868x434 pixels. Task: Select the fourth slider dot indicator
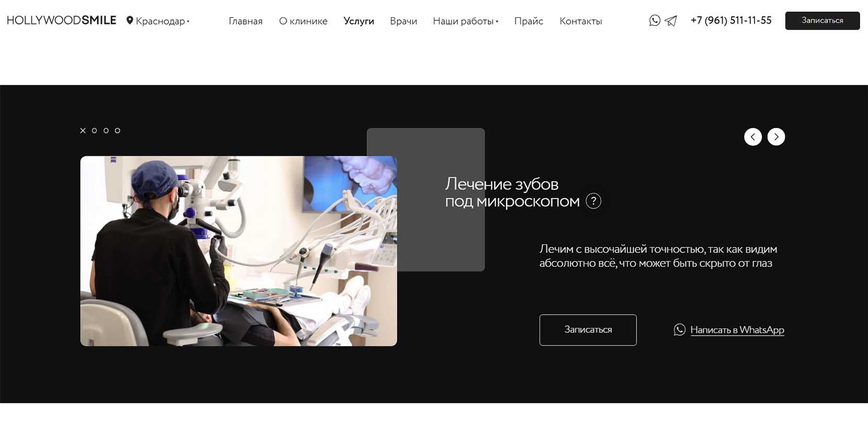[x=118, y=131]
